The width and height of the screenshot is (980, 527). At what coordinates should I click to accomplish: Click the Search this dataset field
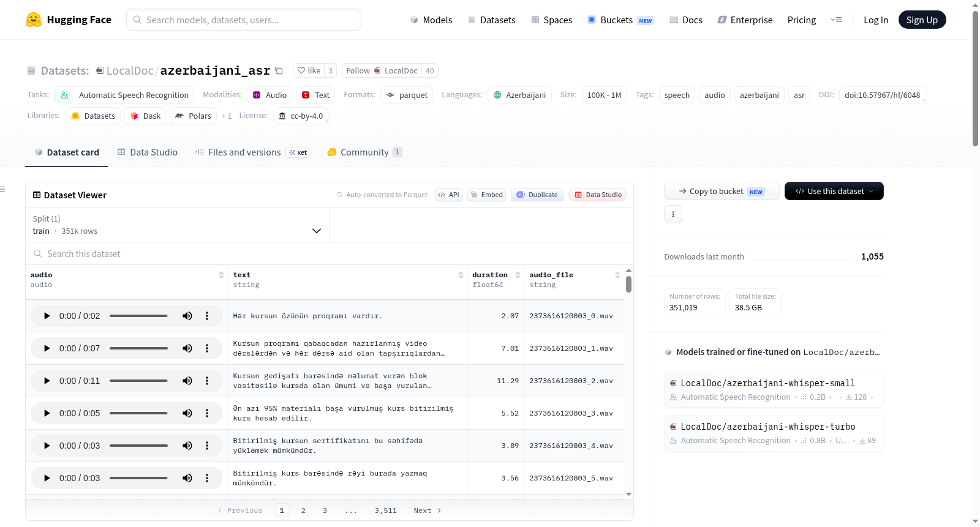330,253
